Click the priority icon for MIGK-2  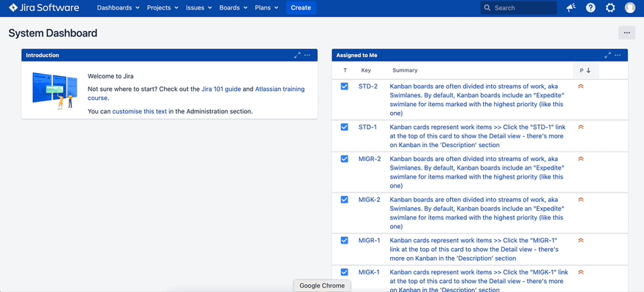point(581,200)
